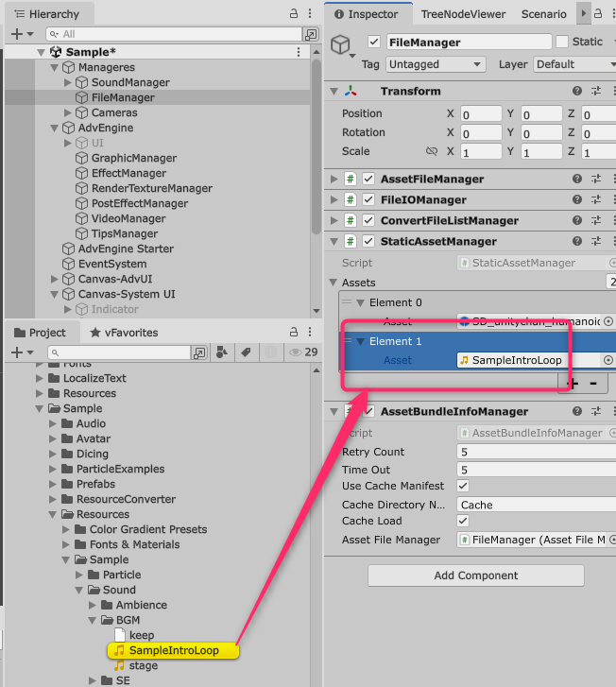Remove list element with minus button
This screenshot has width=616, height=687.
(x=593, y=383)
